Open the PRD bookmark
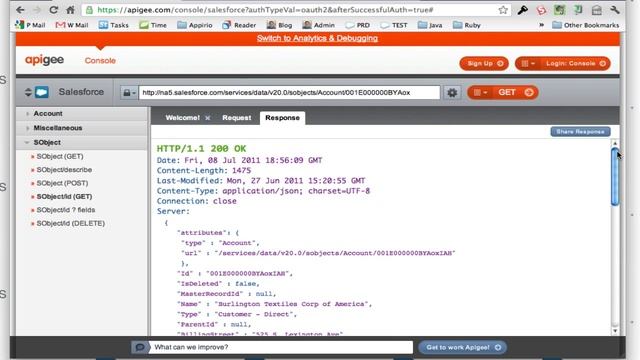640x360 pixels. pos(357,25)
